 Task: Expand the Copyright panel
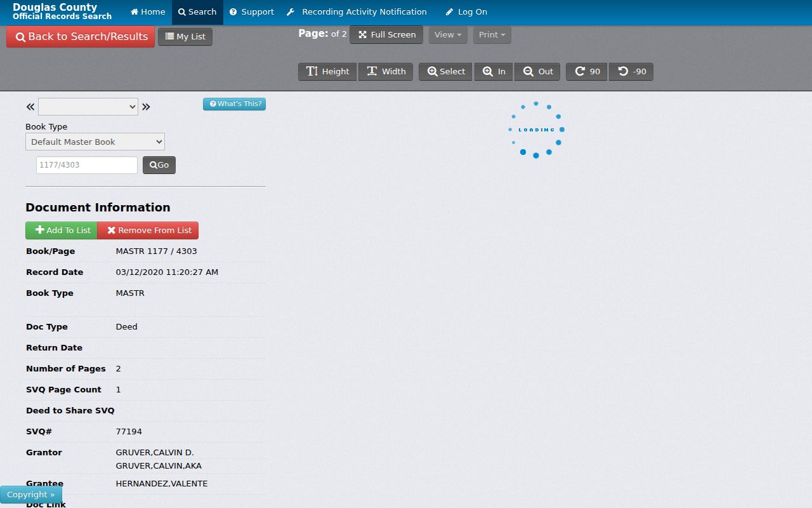click(x=31, y=495)
